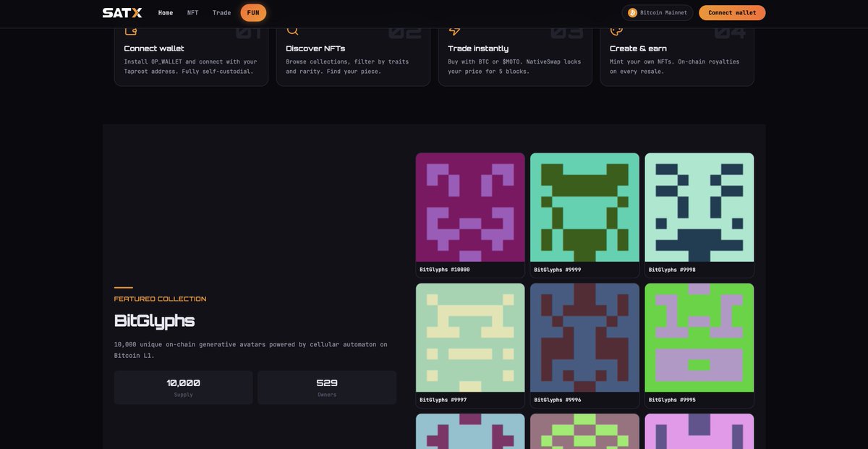Click the Bitcoin icon in network badge
The width and height of the screenshot is (868, 449).
pos(632,13)
